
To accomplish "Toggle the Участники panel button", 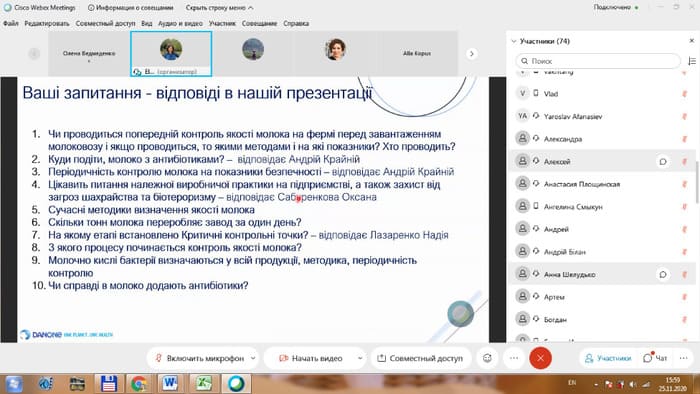I will [x=608, y=358].
